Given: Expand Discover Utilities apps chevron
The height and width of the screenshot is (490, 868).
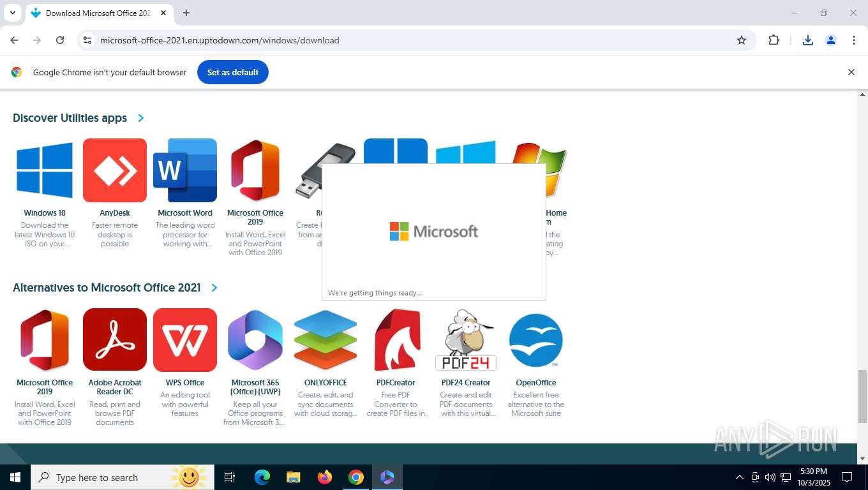Looking at the screenshot, I should click(x=141, y=118).
